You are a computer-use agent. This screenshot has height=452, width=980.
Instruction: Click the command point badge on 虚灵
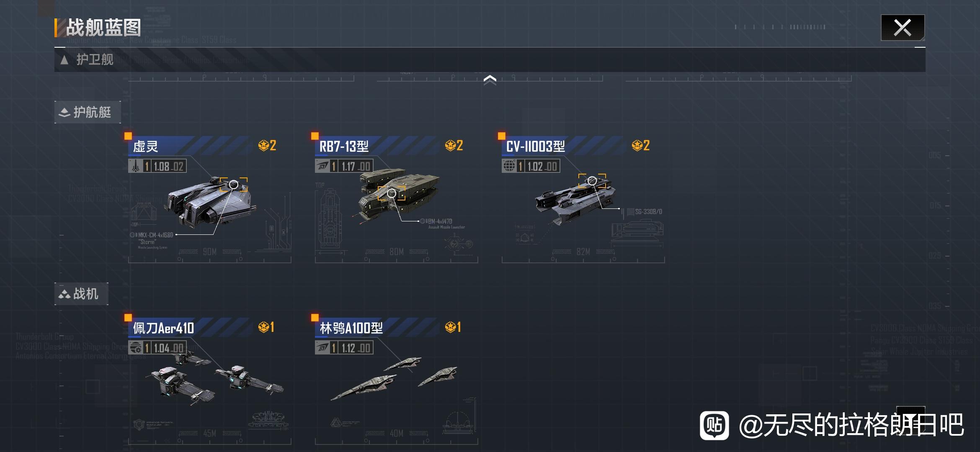267,146
